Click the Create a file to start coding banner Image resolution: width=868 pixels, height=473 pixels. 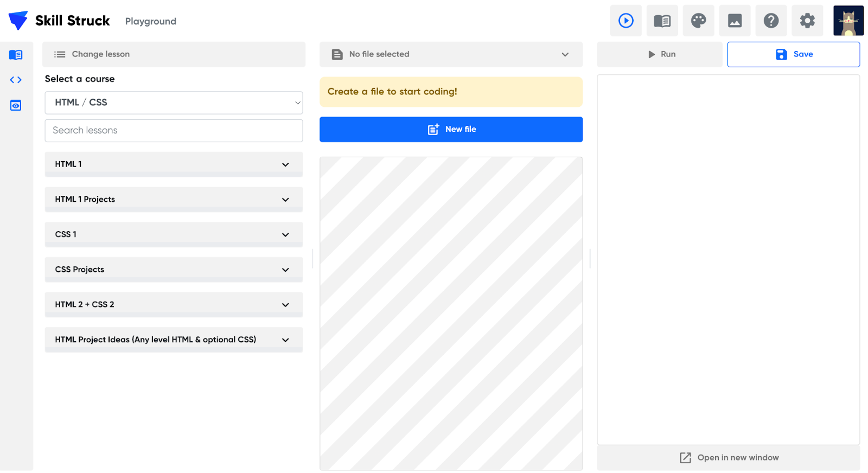coord(451,92)
